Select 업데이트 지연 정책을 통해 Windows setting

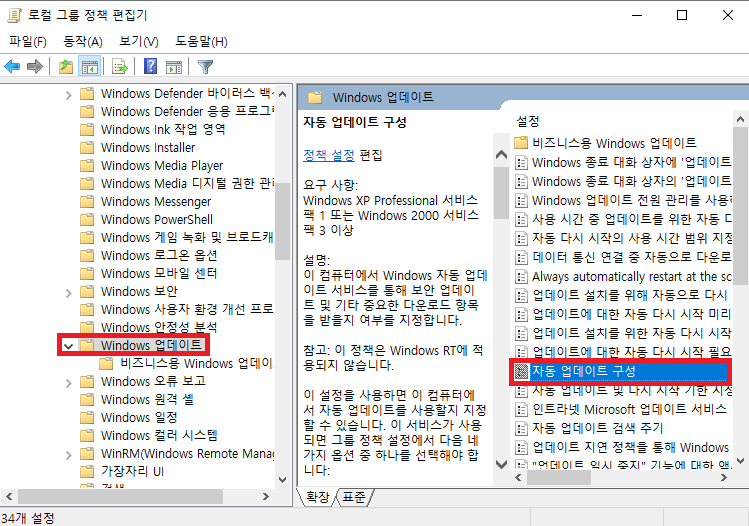pos(631,447)
